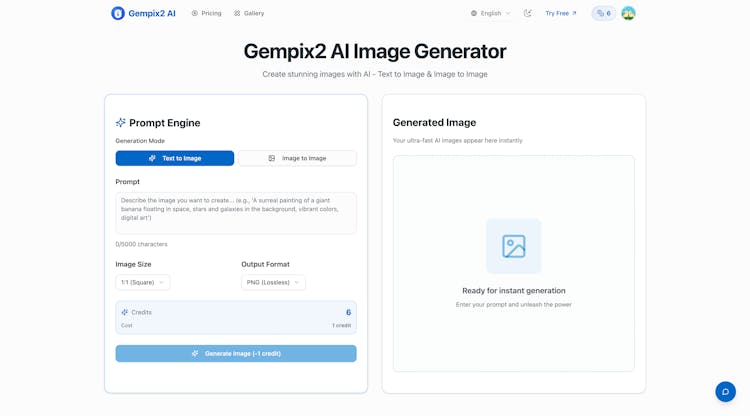Screen dimensions: 750x416
Task: Focus the Prompt description text area
Action: [236, 213]
